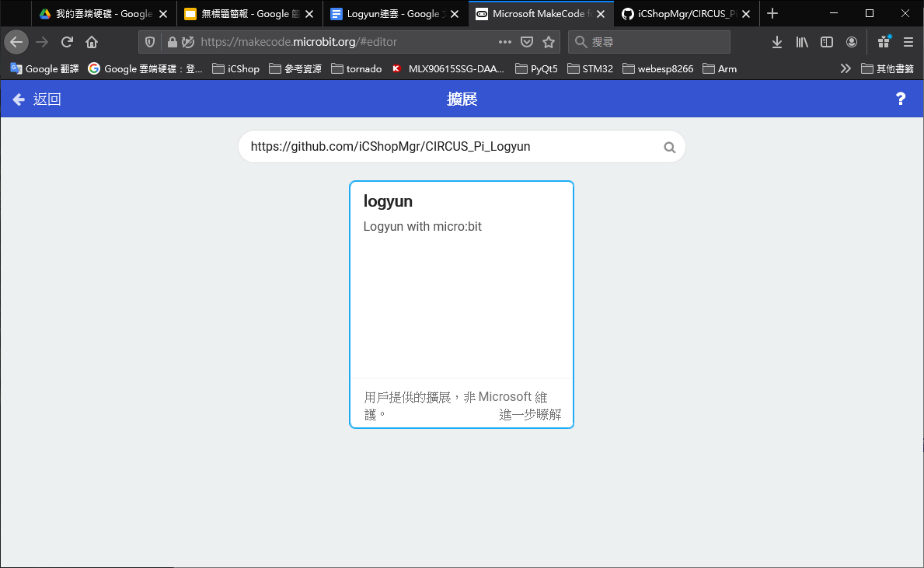Close the Logyun連雲 tab

point(455,13)
